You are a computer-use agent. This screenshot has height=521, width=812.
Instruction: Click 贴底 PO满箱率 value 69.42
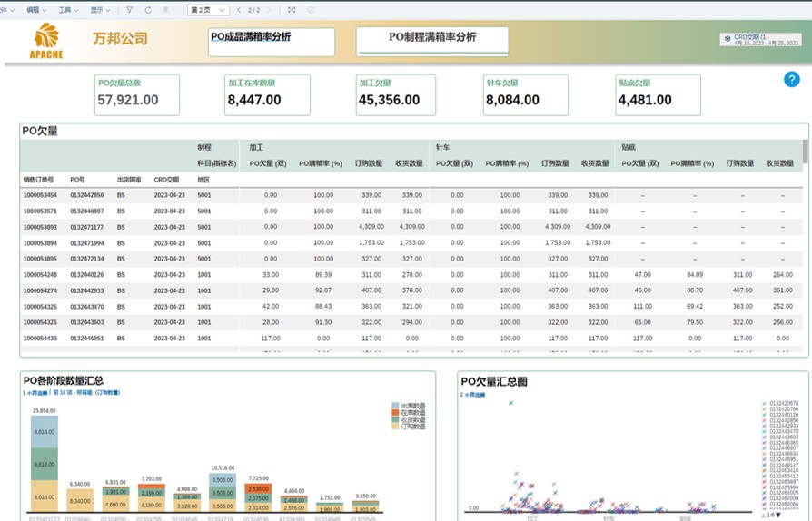pos(695,306)
